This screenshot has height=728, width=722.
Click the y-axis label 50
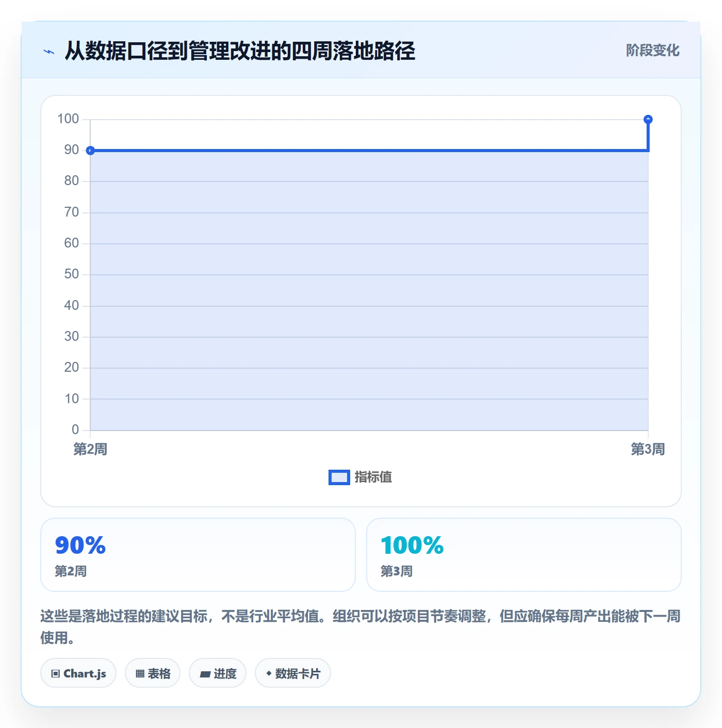tap(72, 274)
